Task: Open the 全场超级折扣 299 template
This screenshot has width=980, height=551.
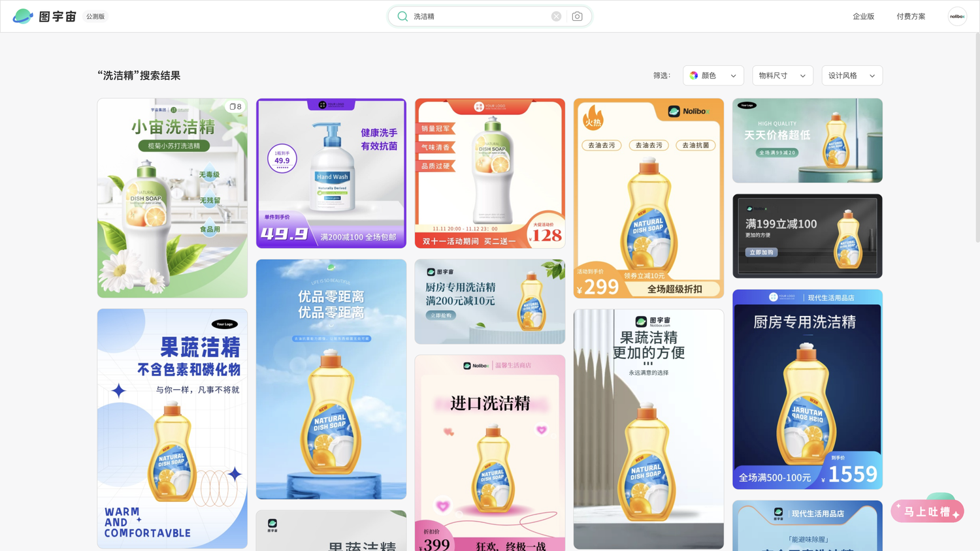Action: [649, 198]
